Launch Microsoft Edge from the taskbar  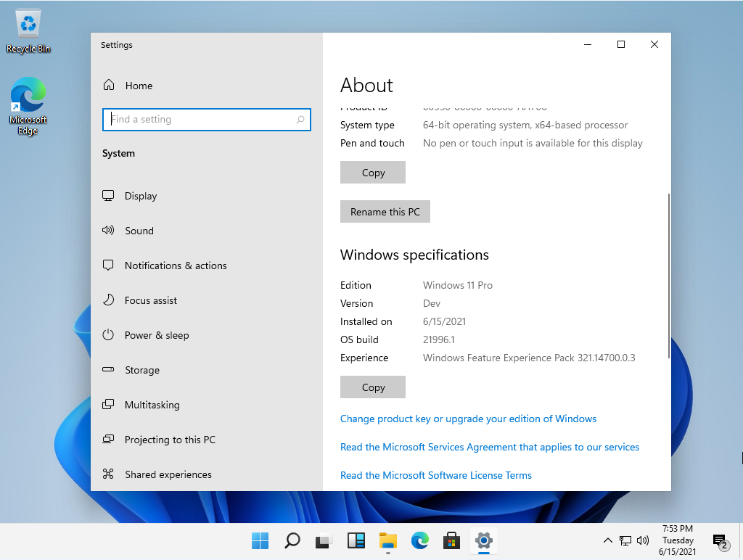click(x=419, y=540)
